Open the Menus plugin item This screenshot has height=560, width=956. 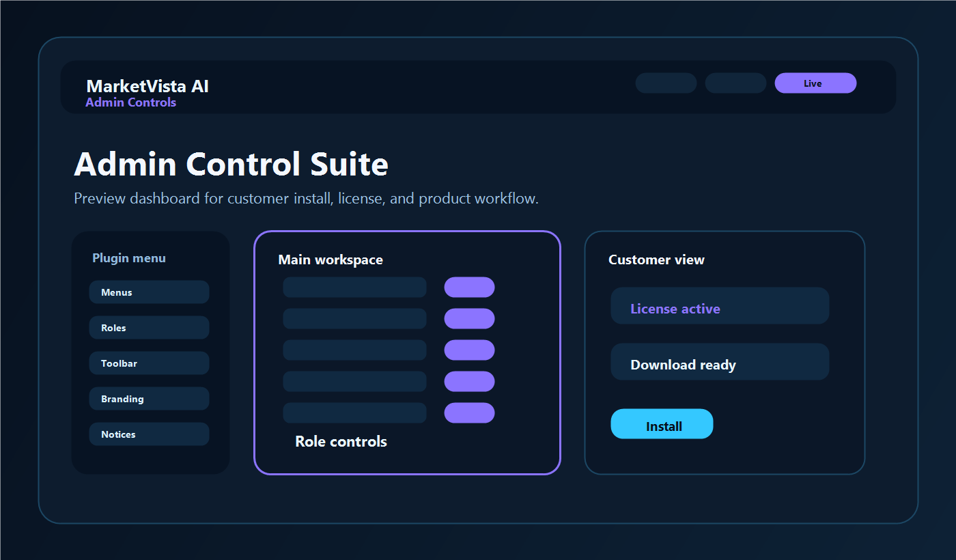[x=149, y=292]
